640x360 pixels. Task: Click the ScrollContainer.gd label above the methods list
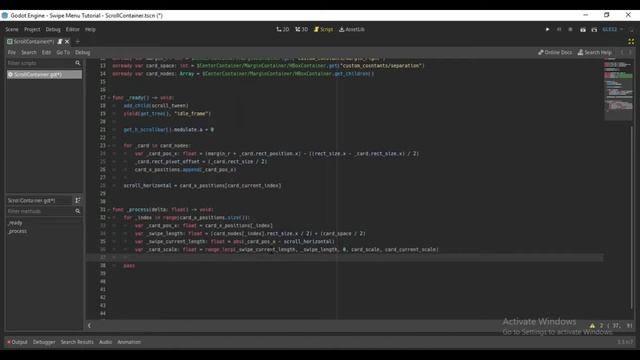tap(32, 200)
